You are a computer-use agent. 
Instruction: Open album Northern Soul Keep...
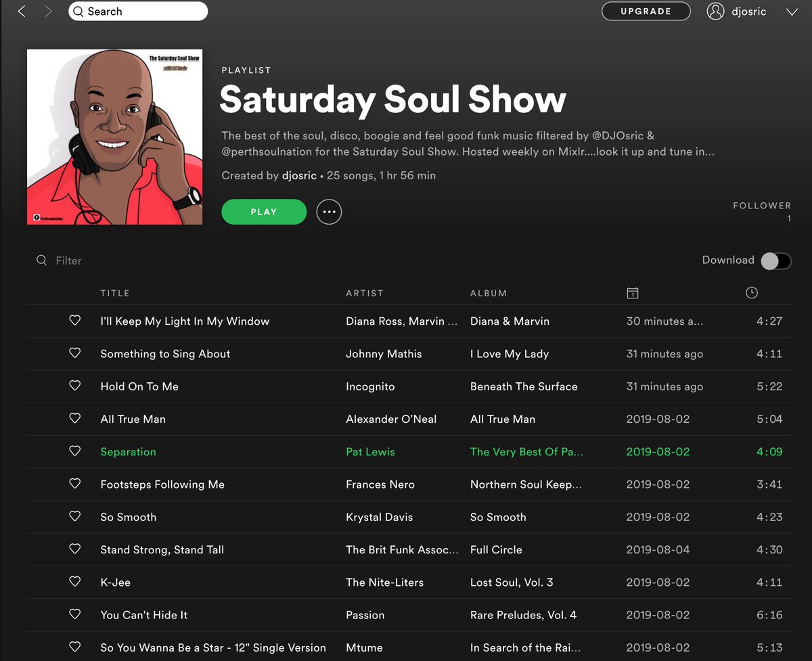[x=526, y=484]
